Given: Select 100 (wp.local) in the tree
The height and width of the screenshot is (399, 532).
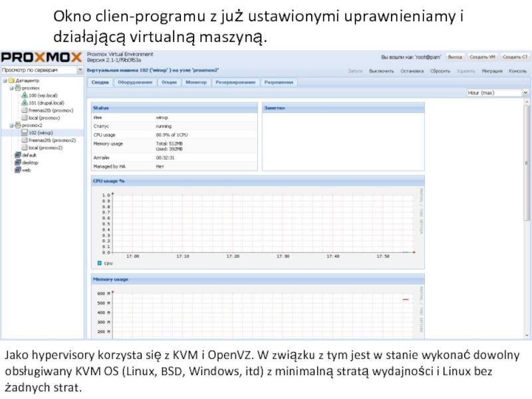Looking at the screenshot, I should tap(43, 95).
